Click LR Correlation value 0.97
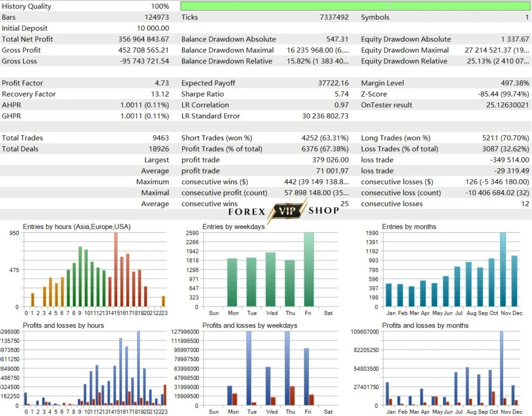The width and height of the screenshot is (532, 416). pyautogui.click(x=341, y=105)
